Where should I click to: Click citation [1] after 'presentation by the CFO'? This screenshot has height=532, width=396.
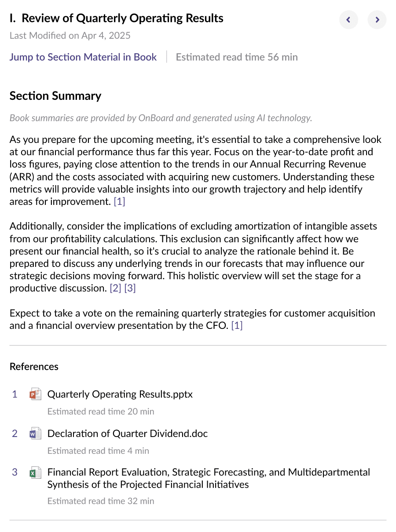tap(237, 326)
